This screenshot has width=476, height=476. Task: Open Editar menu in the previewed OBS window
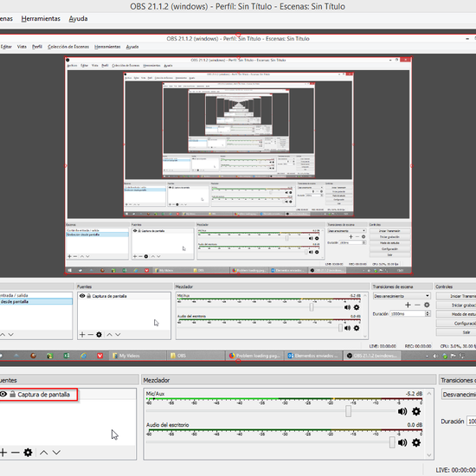(6, 47)
